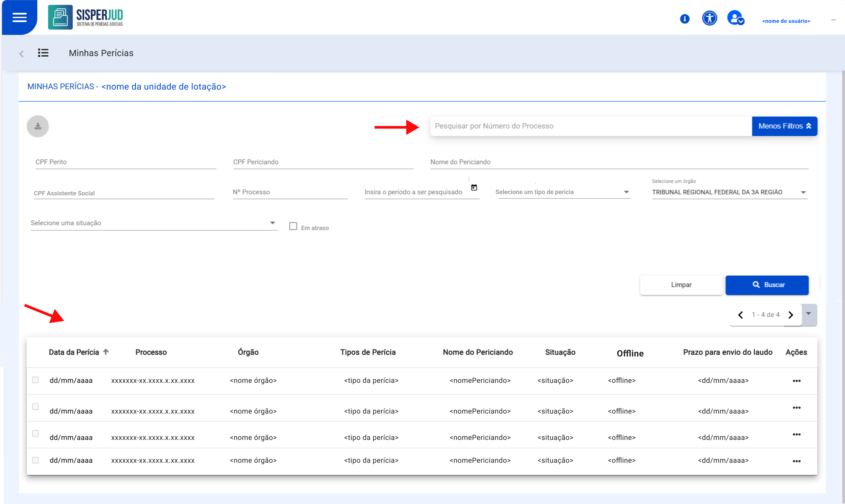Click the list view icon beside Minhas Perícias
Viewport: 845px width, 504px height.
(x=43, y=53)
